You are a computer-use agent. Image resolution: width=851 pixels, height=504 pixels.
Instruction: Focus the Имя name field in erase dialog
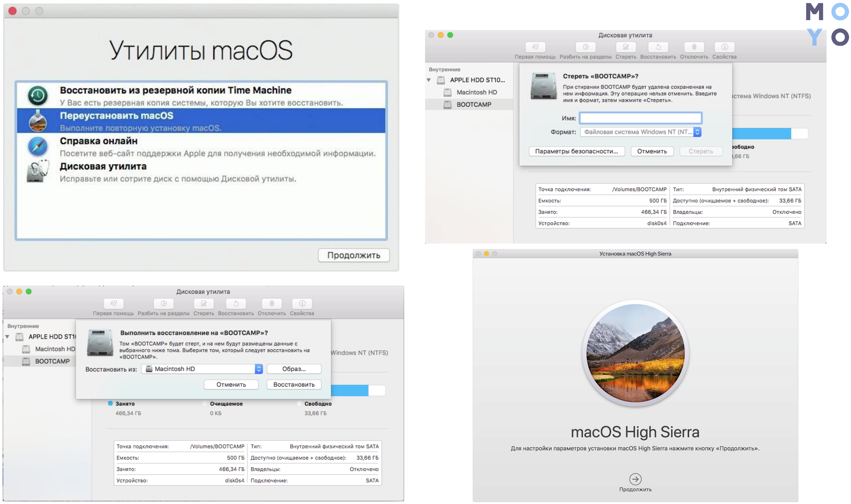[x=641, y=118]
